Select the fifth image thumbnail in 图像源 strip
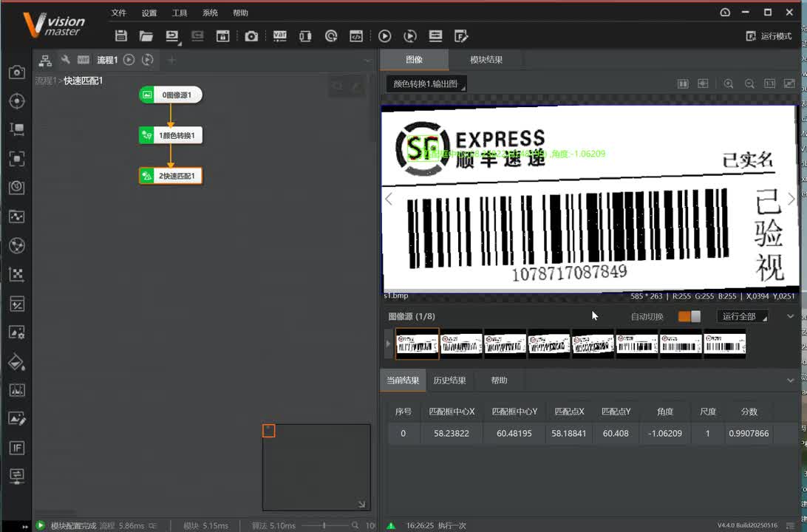Image resolution: width=807 pixels, height=532 pixels. pos(593,344)
